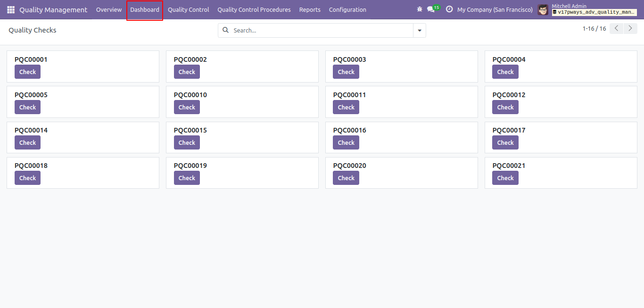The image size is (644, 308).
Task: Click the bug debug tools icon
Action: coord(420,9)
